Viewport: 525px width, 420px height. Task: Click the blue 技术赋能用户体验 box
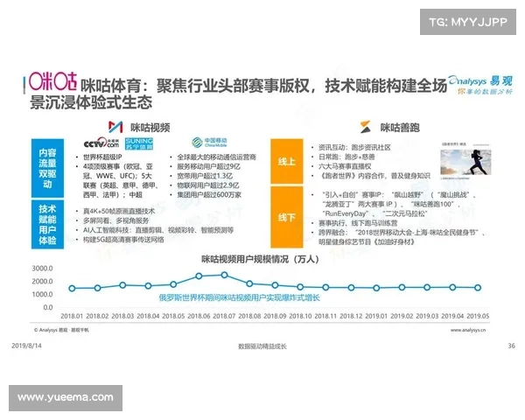click(x=47, y=224)
